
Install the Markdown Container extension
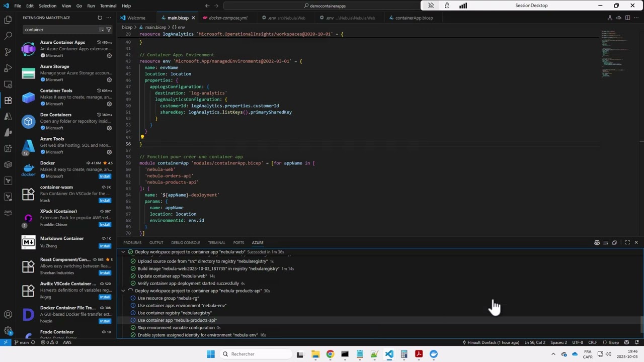pyautogui.click(x=105, y=246)
